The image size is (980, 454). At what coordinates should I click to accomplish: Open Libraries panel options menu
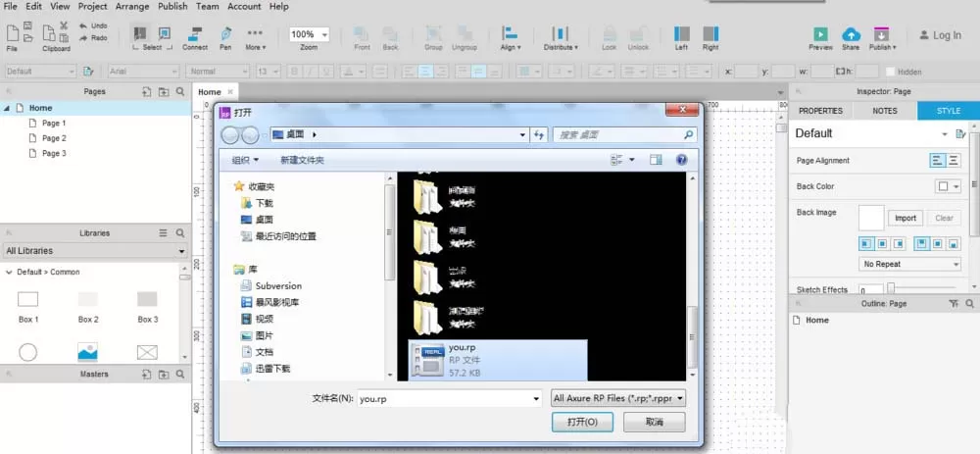point(163,233)
